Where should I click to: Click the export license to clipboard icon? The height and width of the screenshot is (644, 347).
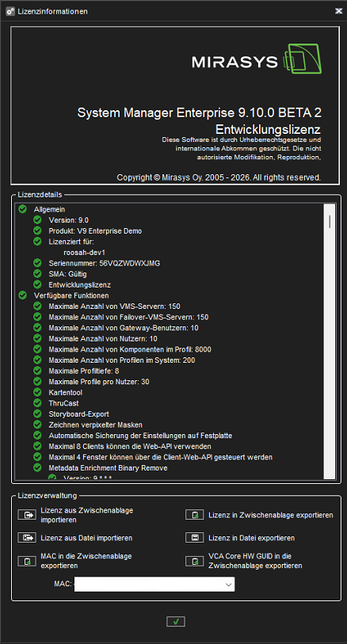[195, 515]
